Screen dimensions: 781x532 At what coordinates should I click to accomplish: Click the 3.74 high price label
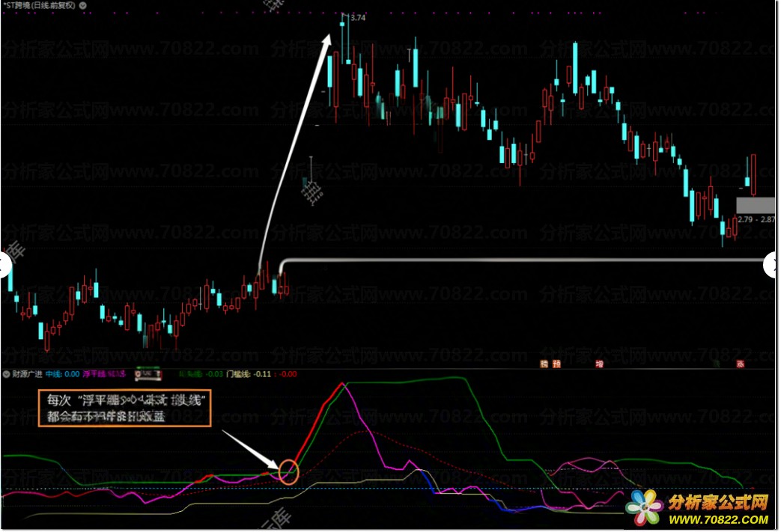(x=358, y=17)
